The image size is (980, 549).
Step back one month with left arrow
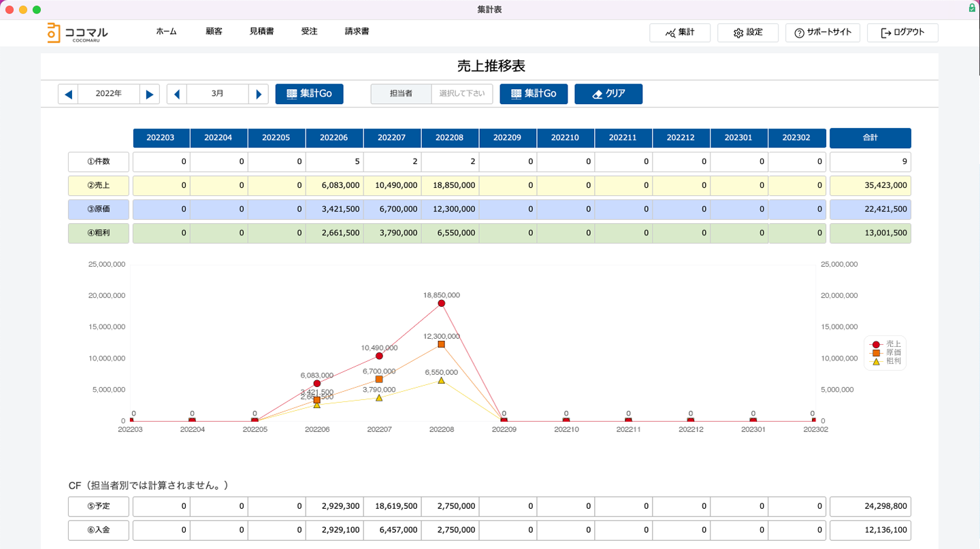[x=177, y=94]
